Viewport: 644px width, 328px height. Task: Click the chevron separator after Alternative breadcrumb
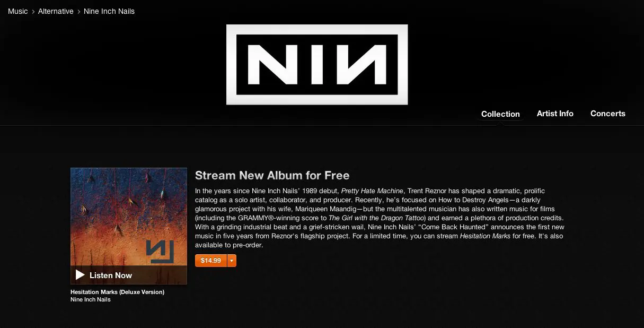[78, 11]
